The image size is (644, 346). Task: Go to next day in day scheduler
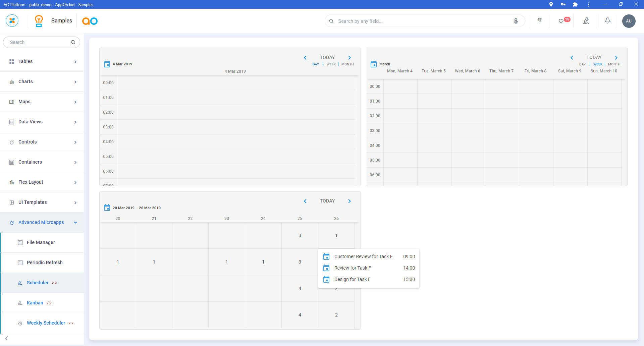[x=350, y=58]
